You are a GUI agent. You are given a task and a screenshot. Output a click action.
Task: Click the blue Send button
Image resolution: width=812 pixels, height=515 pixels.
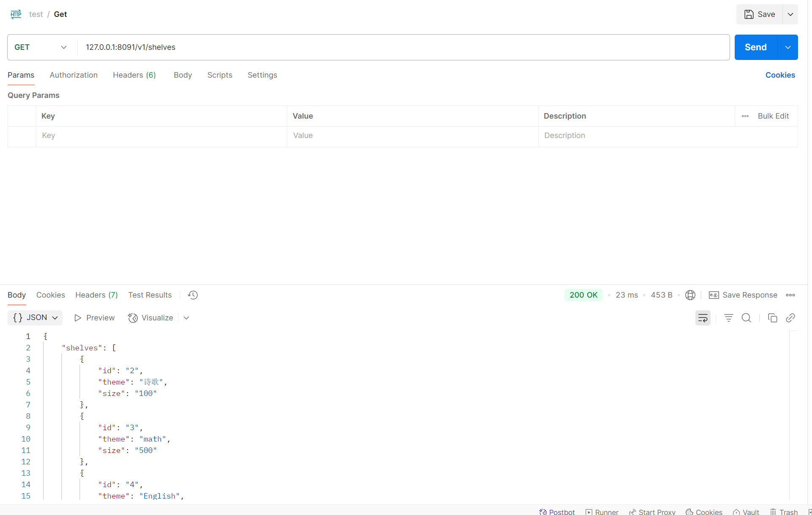(755, 47)
